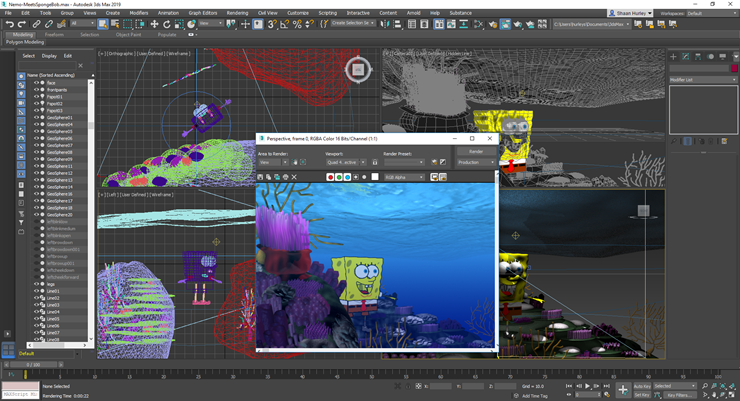
Task: Select the Bind to Space Warp tool
Action: coord(61,24)
